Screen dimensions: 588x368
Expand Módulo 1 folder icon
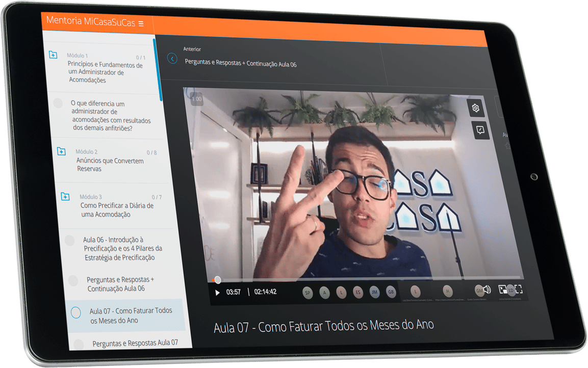click(53, 55)
